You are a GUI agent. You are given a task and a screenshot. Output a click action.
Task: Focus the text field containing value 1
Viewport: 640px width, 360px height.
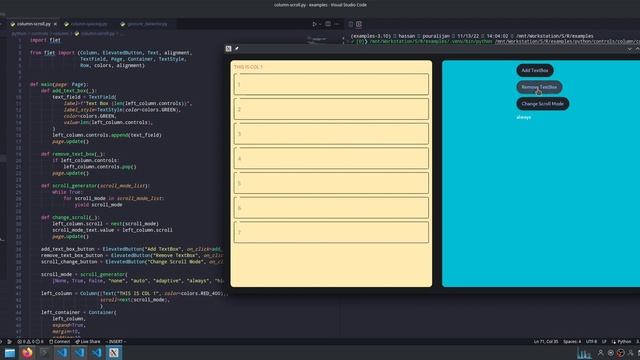(x=331, y=84)
